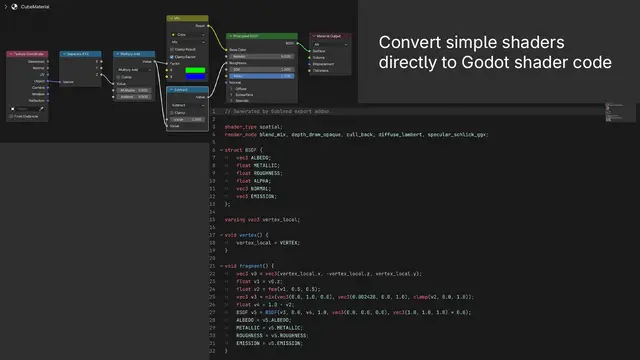This screenshot has width=640, height=360.
Task: Click the Object field in Texture Coordinate node
Action: [24, 109]
